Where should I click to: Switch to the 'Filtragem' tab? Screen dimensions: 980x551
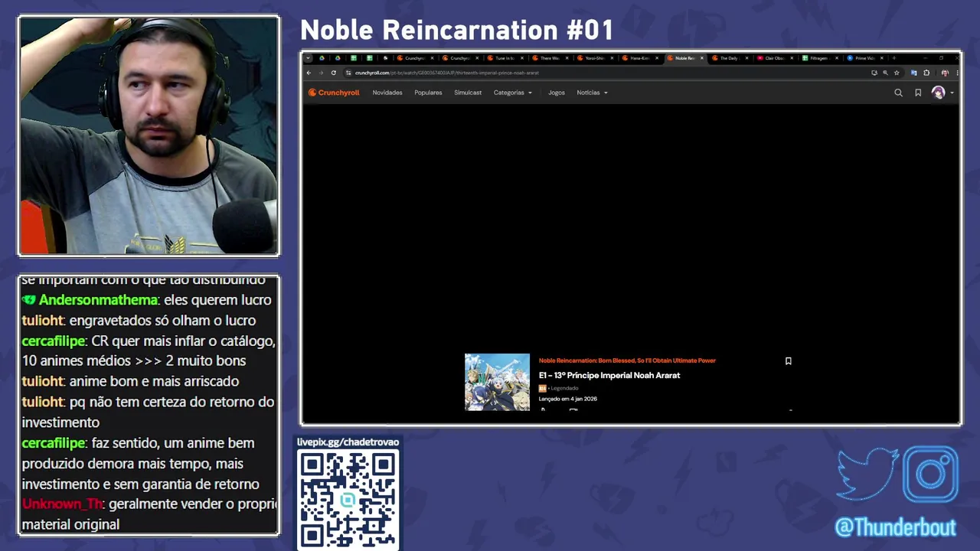[819, 58]
